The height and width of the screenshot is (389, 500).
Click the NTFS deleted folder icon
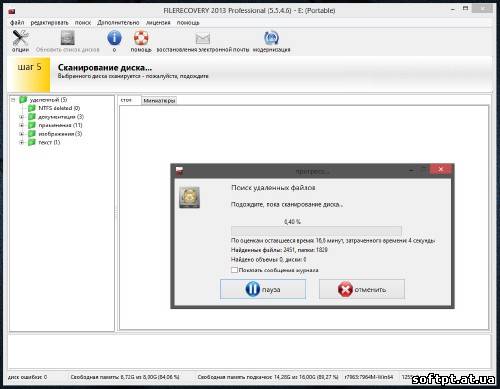coord(32,108)
